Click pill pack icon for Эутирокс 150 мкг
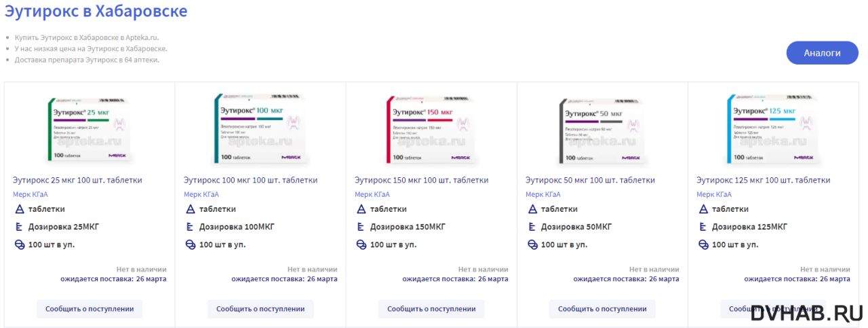Viewport: 868px width, 328px height. (361, 244)
